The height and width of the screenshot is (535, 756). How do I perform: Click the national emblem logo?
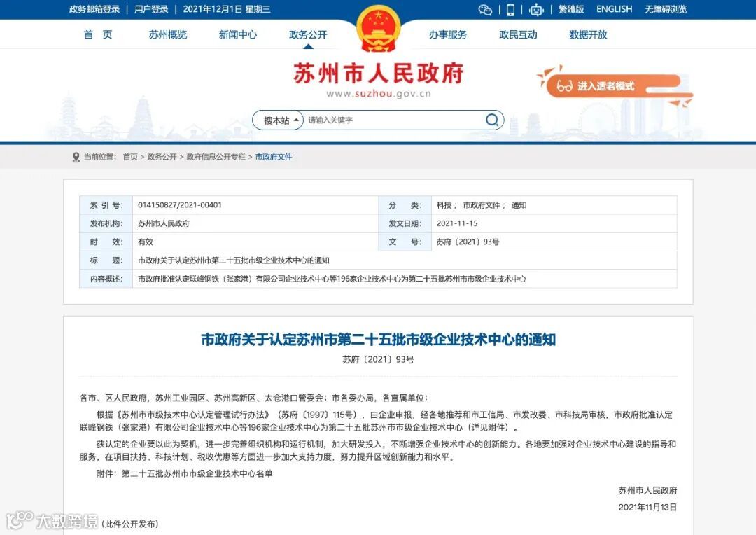[x=379, y=29]
